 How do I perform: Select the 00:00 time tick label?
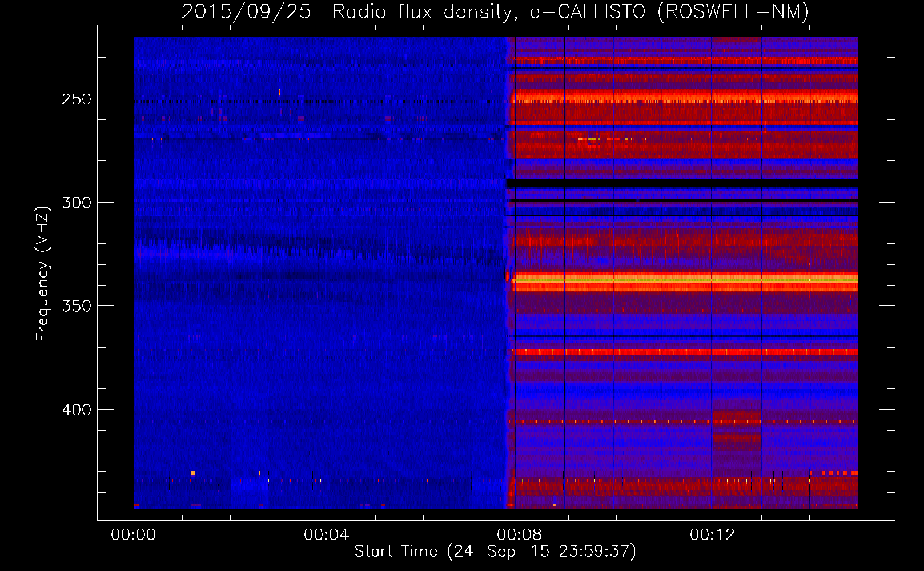click(x=134, y=535)
